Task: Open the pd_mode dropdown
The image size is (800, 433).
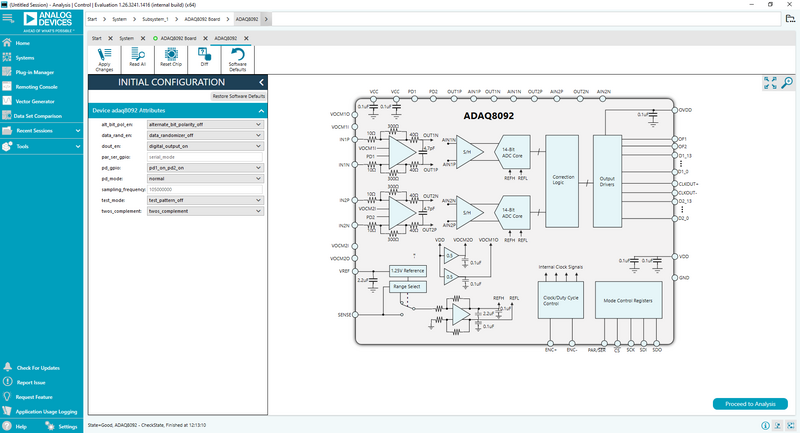Action: tap(205, 178)
